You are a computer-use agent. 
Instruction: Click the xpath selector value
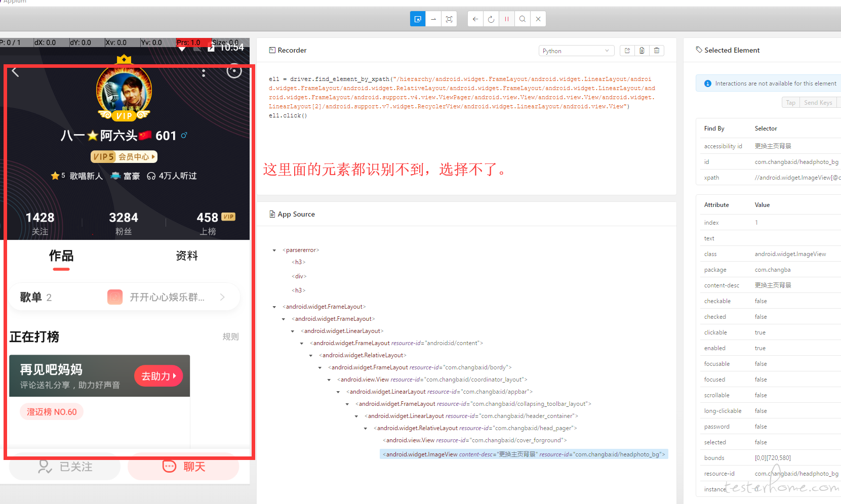[x=797, y=178]
